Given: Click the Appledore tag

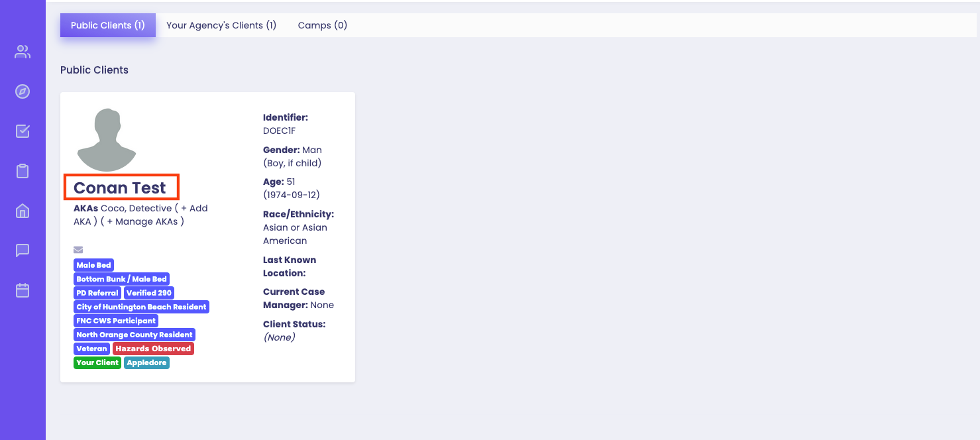Looking at the screenshot, I should point(146,362).
